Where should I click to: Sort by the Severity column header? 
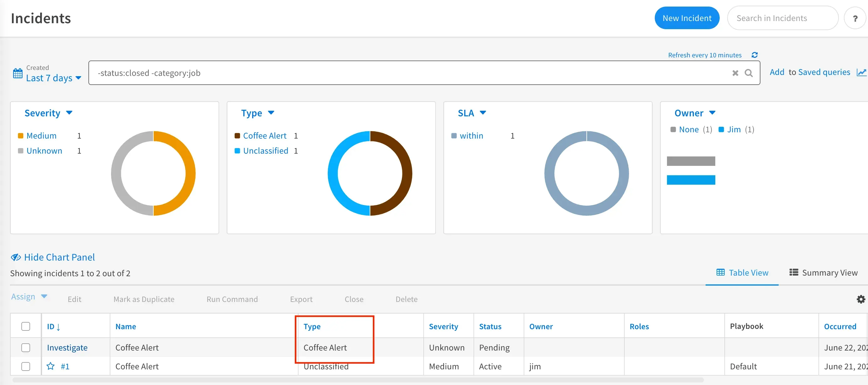(x=443, y=326)
